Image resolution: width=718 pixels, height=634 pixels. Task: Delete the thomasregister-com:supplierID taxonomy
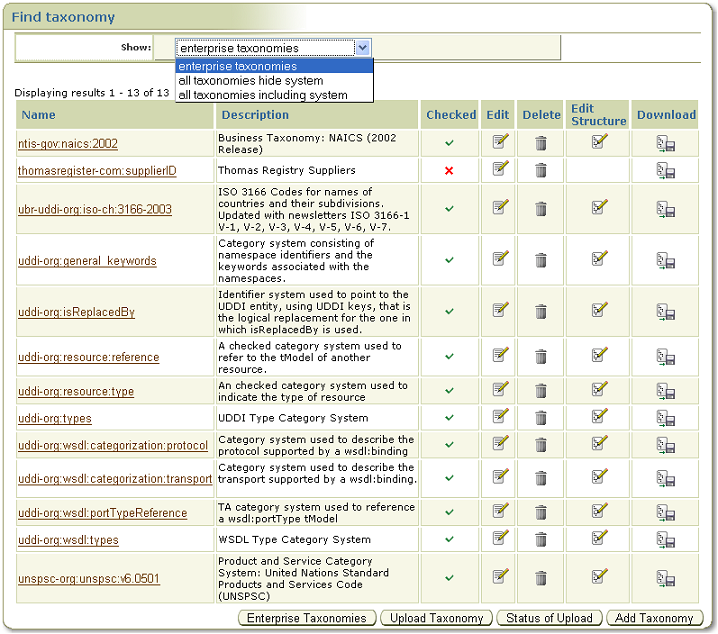click(x=541, y=170)
